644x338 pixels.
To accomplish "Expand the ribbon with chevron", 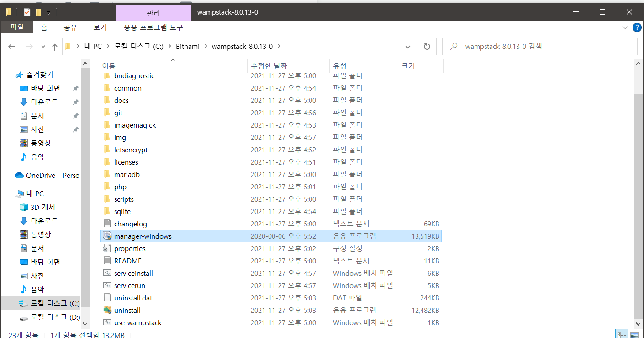I will point(625,27).
